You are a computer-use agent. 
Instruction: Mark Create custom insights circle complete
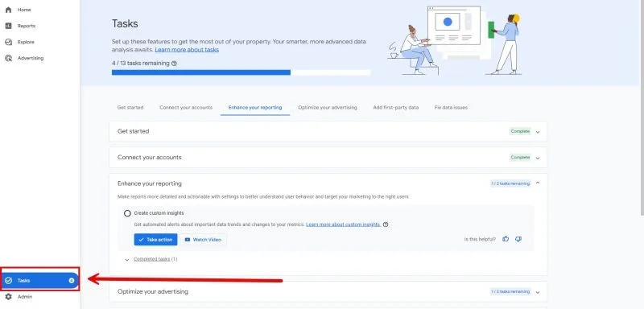click(x=127, y=213)
